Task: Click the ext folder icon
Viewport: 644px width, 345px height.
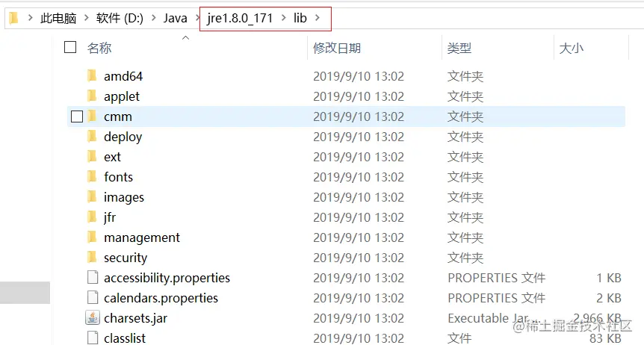Action: click(x=93, y=156)
